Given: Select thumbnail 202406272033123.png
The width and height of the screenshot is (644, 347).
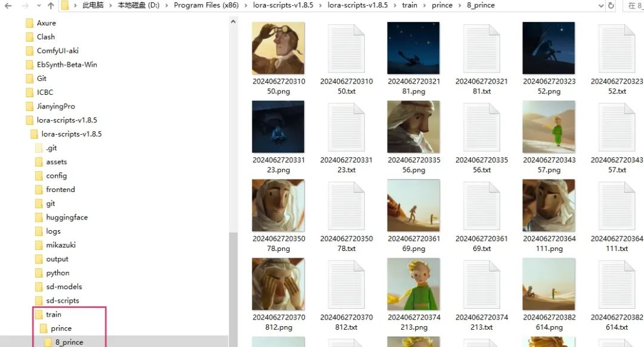Looking at the screenshot, I should click(x=278, y=126).
